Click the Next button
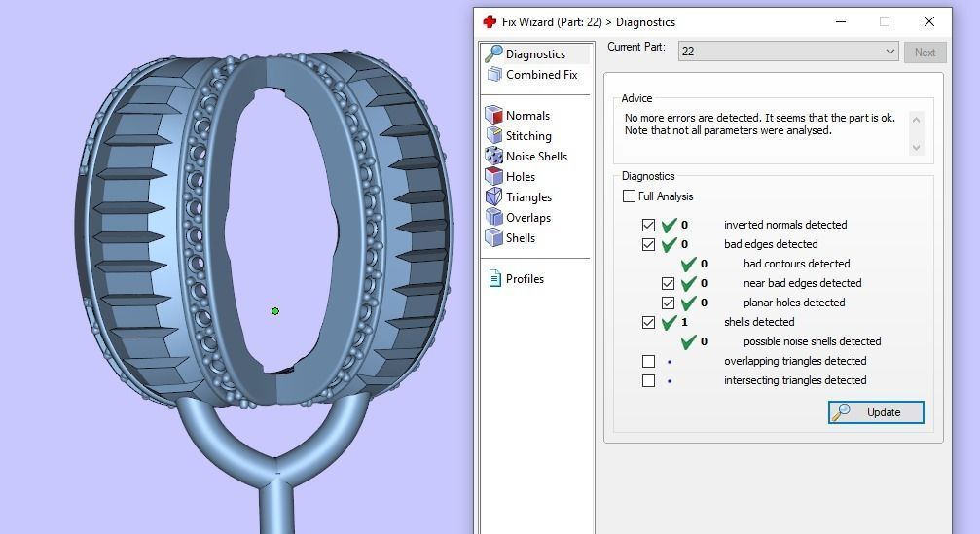This screenshot has width=980, height=534. pyautogui.click(x=925, y=52)
